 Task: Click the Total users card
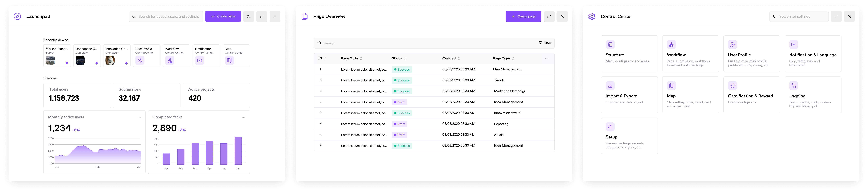click(77, 95)
